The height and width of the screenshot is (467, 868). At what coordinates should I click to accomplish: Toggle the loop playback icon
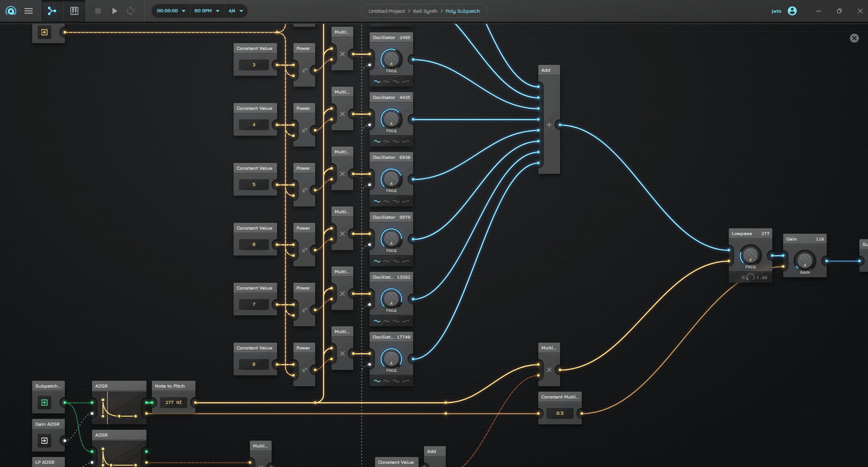click(131, 11)
